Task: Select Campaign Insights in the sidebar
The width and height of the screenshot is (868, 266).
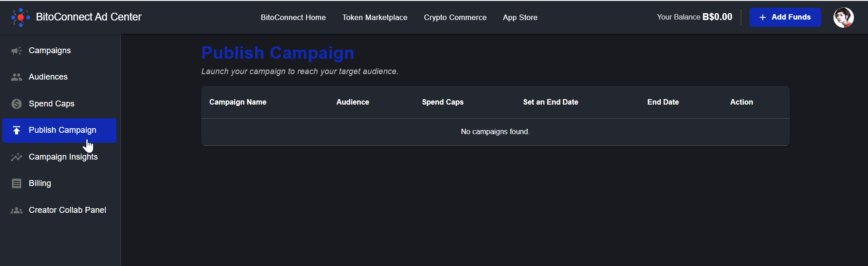Action: pos(63,157)
